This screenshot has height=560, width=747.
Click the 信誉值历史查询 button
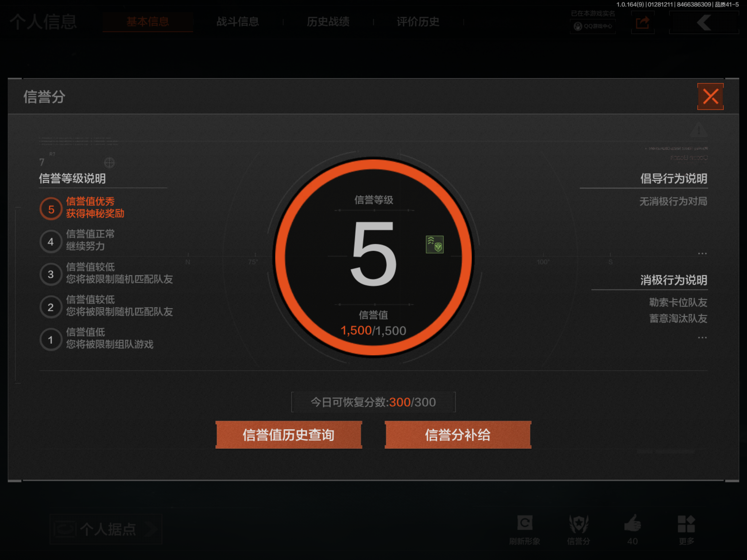289,435
